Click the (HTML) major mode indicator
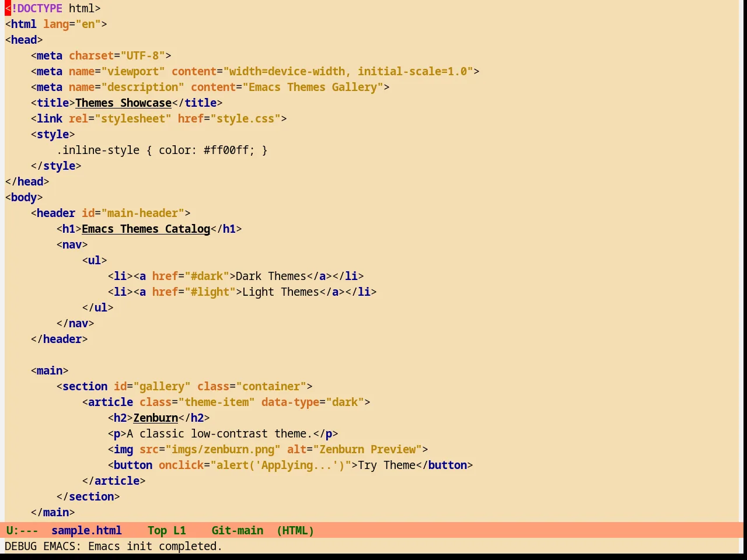747x560 pixels. 295,530
